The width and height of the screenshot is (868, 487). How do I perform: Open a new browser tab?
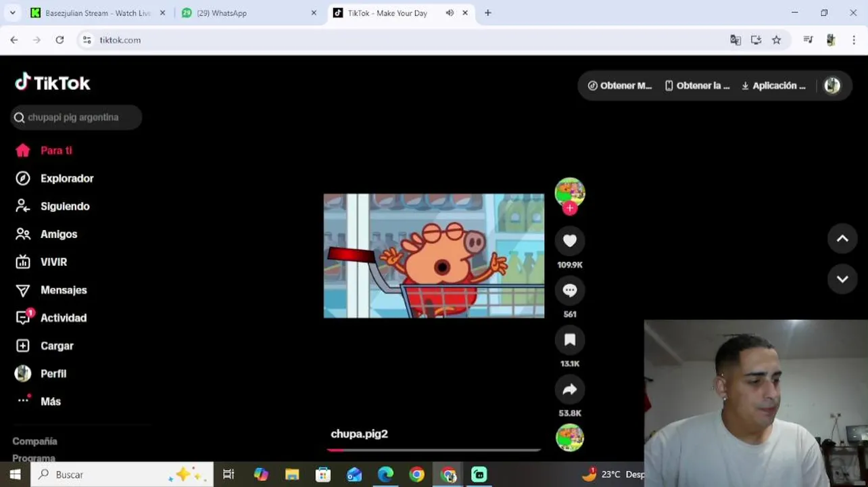point(487,13)
